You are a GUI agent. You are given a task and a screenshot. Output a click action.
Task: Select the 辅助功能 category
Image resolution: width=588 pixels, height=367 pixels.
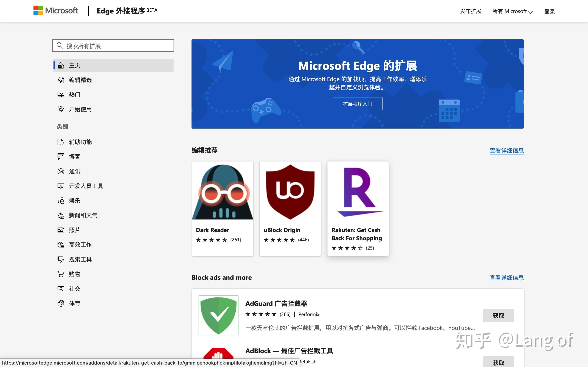(80, 142)
